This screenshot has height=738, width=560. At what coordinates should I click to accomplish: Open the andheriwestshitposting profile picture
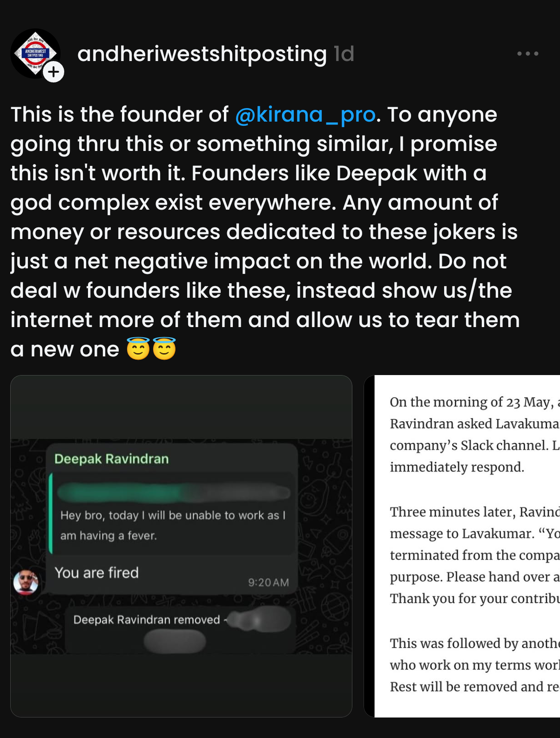coord(34,53)
